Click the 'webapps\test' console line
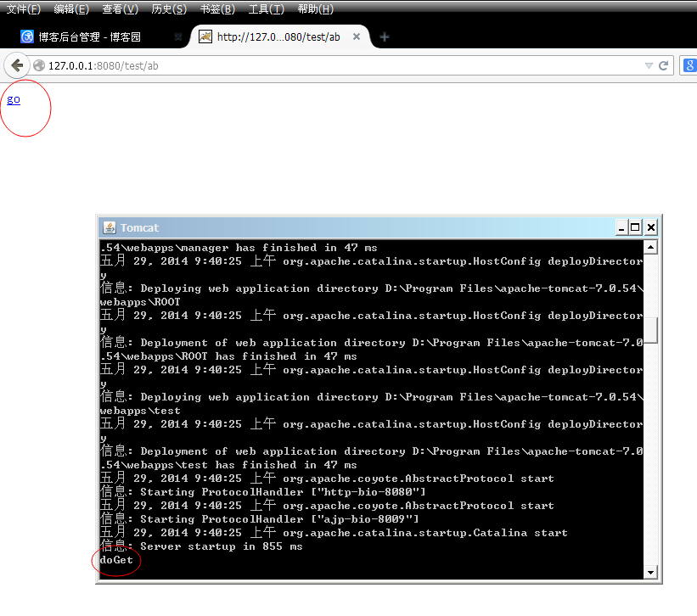The height and width of the screenshot is (616, 697). pos(140,411)
